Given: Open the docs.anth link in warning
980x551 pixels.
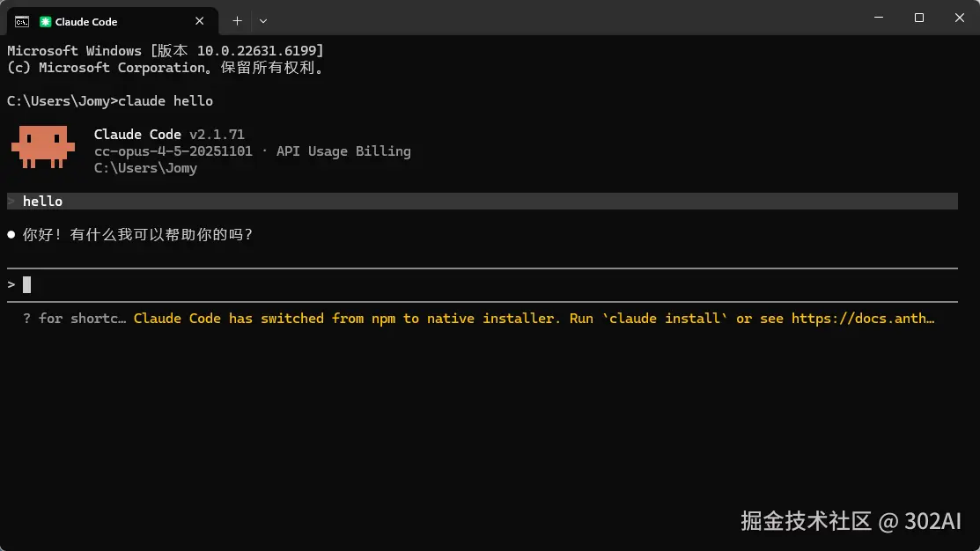Looking at the screenshot, I should pyautogui.click(x=863, y=319).
